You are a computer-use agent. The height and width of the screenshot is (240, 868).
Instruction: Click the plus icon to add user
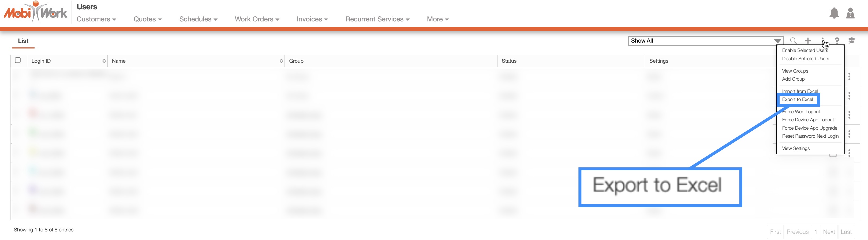[x=808, y=41]
